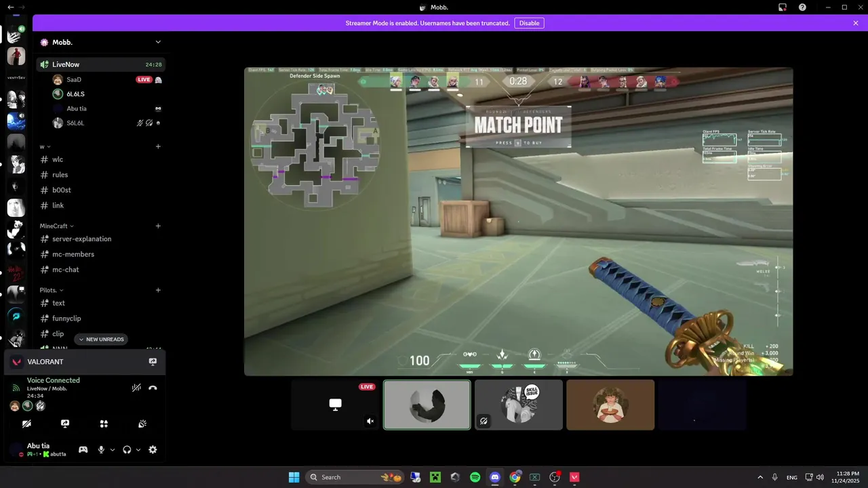
Task: Select the 'Skill Issue' avatar participant tile
Action: [519, 405]
